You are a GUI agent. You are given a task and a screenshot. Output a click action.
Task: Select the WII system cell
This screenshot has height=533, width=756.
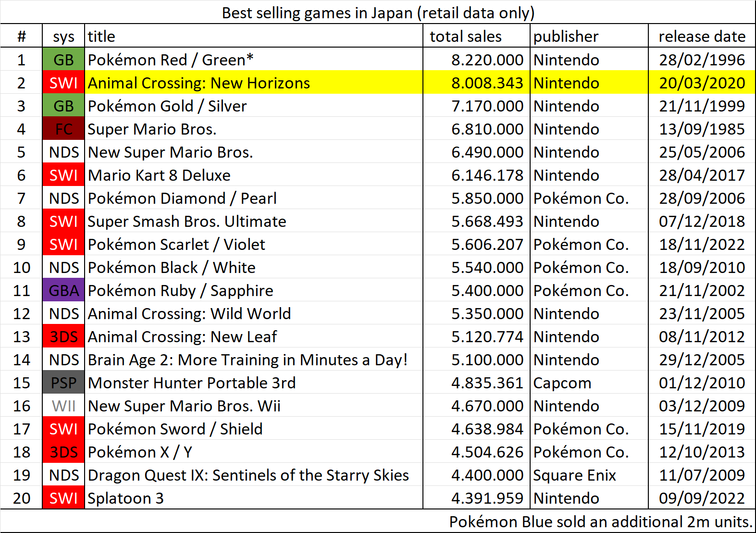(63, 406)
